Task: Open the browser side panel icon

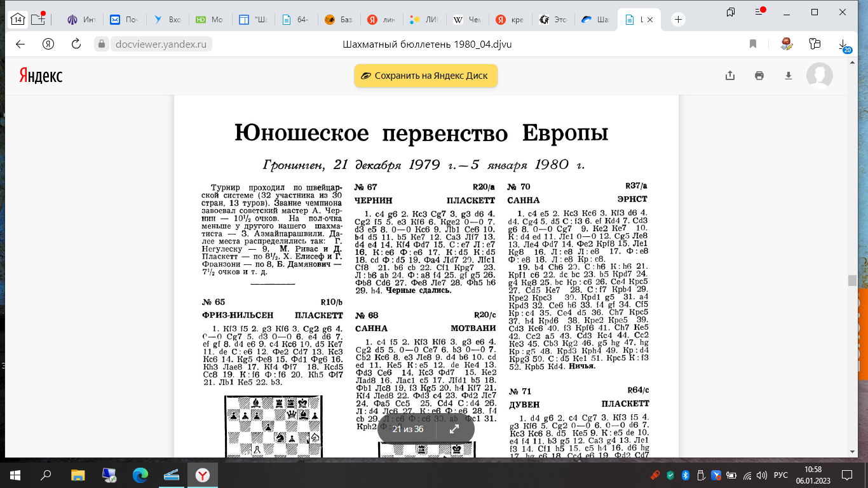Action: click(730, 12)
